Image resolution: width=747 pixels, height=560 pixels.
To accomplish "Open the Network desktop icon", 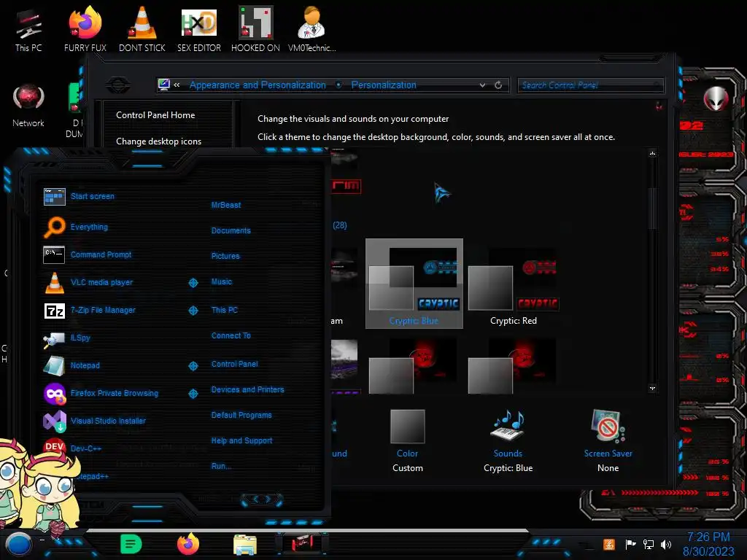I will click(x=28, y=105).
